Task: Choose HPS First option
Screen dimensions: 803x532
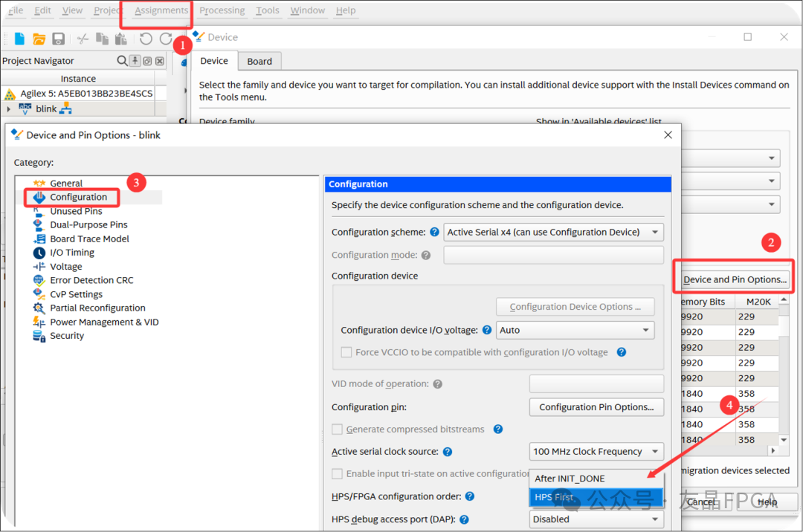Action: [596, 497]
